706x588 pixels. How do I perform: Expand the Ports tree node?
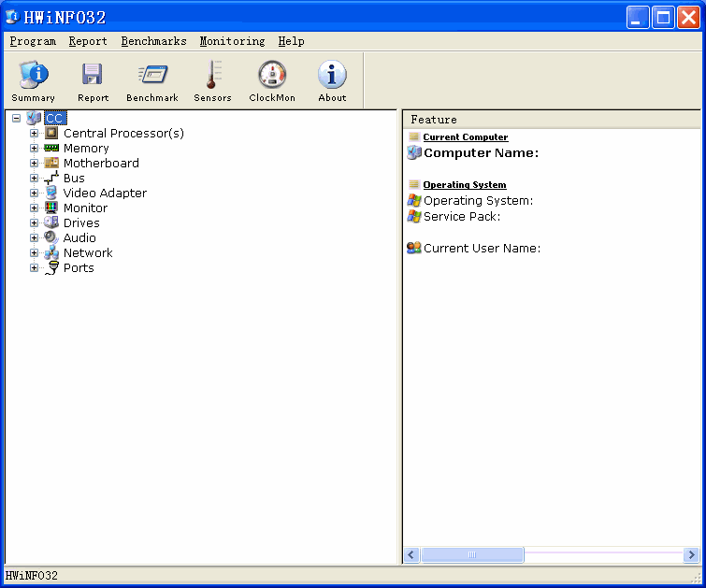35,268
